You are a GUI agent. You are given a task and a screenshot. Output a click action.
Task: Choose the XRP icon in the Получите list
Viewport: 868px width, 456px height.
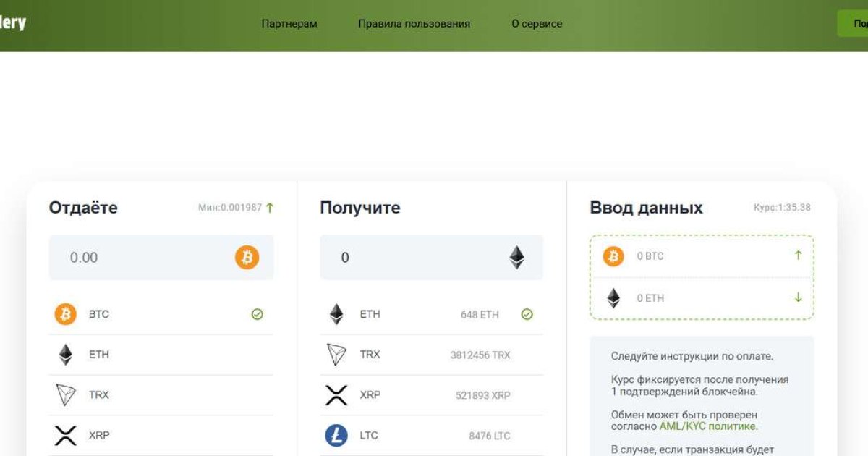pos(336,395)
